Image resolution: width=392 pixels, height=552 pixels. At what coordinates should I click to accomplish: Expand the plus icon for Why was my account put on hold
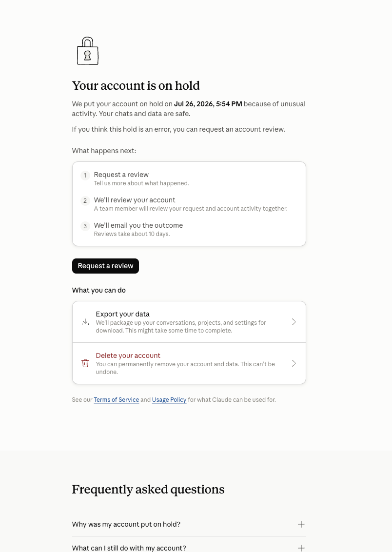(301, 524)
